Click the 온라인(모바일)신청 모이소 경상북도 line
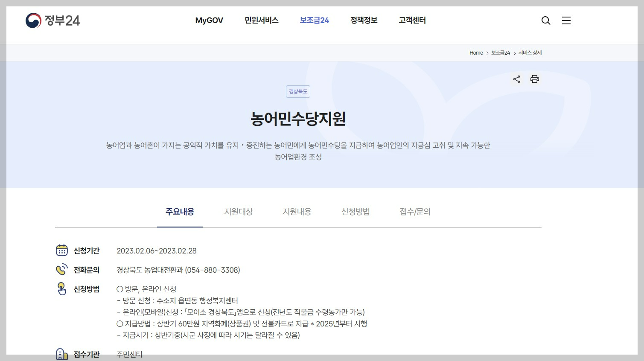Viewport: 644px width, 361px height. 241,312
